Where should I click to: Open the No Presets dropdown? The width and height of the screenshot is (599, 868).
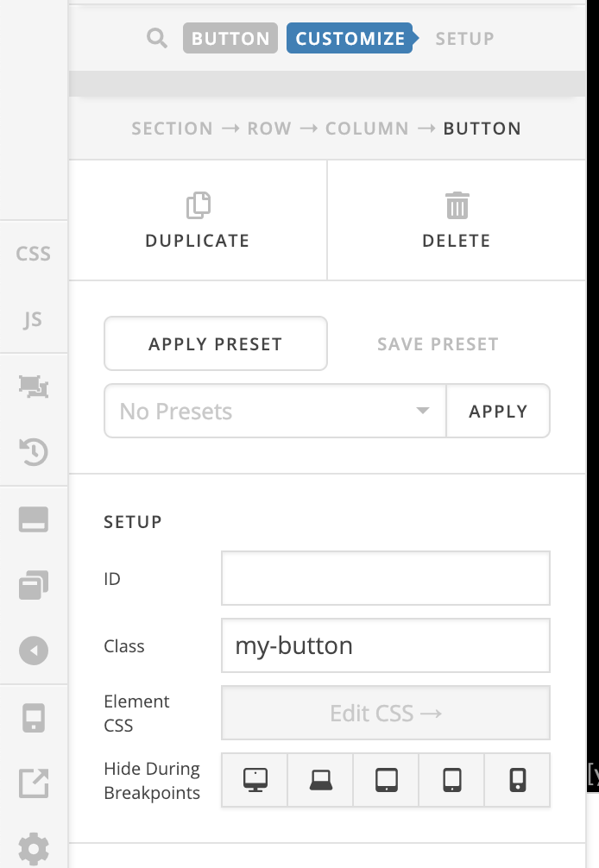[275, 411]
